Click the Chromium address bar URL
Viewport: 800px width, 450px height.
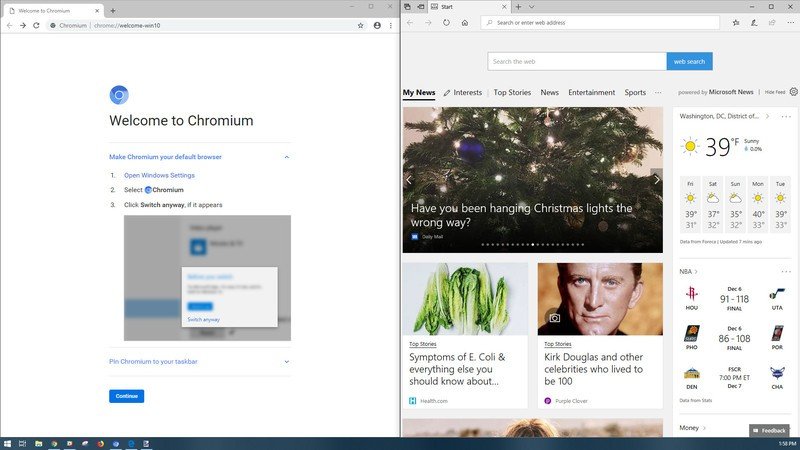click(x=127, y=25)
